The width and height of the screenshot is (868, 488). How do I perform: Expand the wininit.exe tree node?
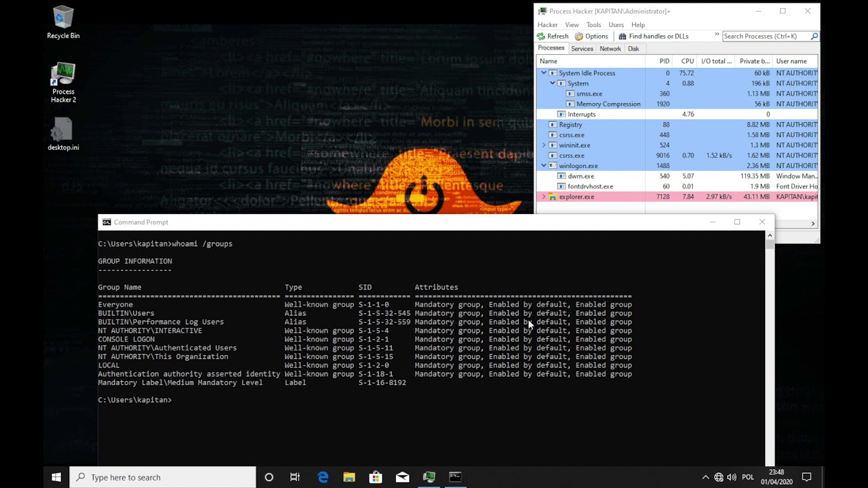(x=543, y=145)
